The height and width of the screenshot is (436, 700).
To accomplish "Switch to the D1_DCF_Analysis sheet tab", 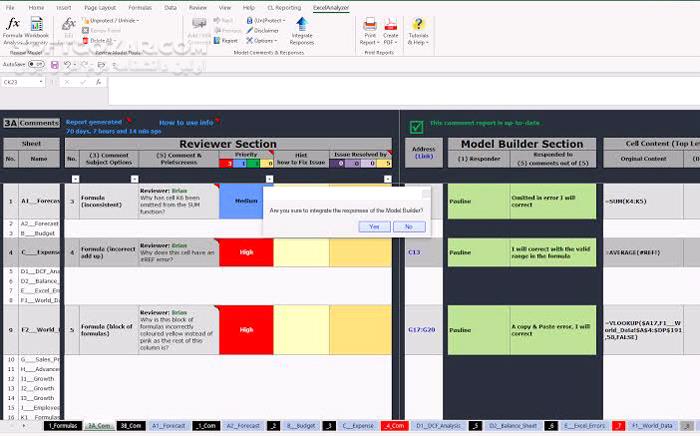I will coord(439,426).
